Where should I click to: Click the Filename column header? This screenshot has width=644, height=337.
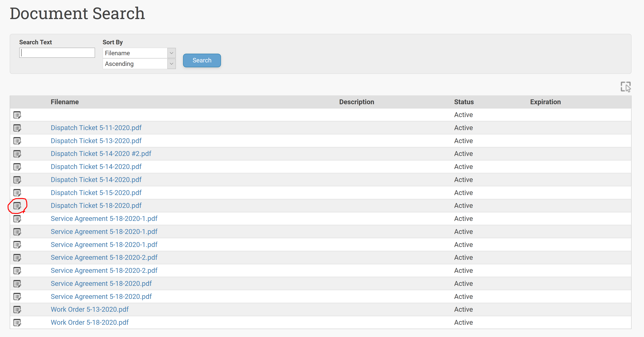coord(65,102)
